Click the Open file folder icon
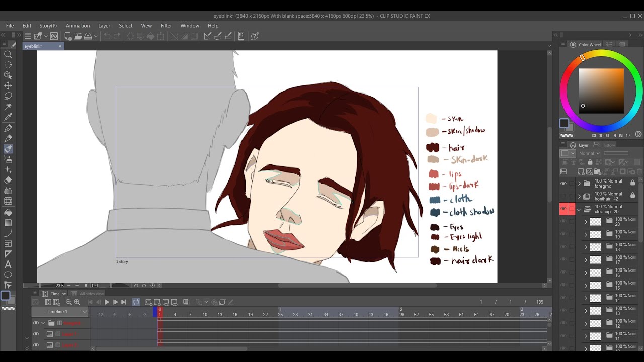 77,36
